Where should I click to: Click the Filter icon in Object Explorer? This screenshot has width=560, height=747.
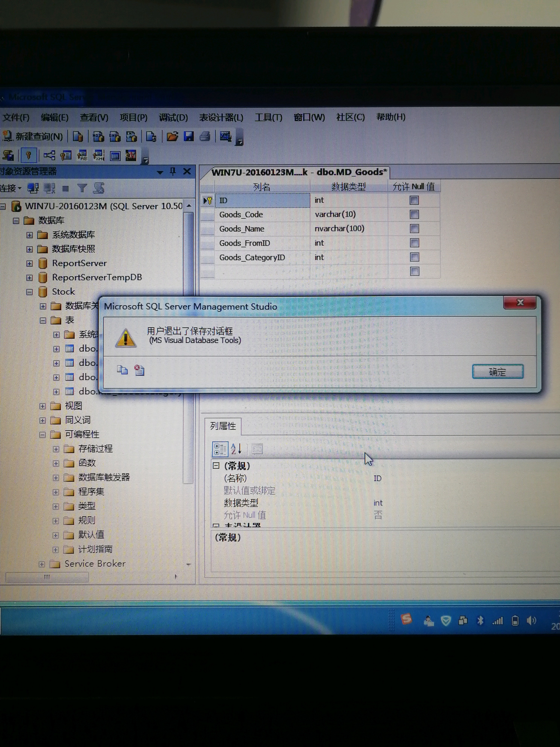(x=82, y=188)
